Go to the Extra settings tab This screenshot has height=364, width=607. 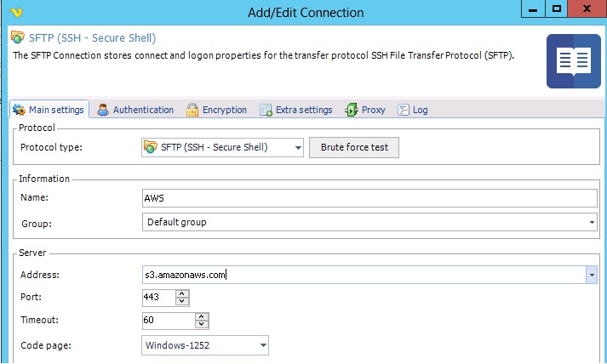295,110
